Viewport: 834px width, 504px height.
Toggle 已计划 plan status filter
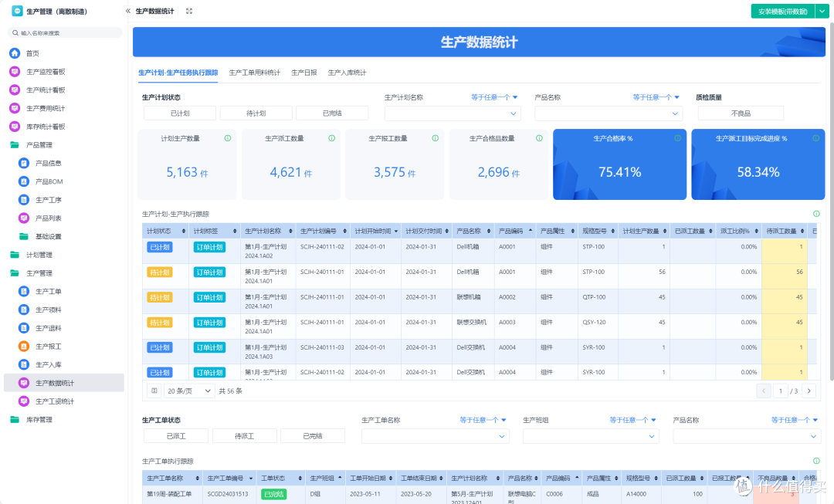click(180, 113)
